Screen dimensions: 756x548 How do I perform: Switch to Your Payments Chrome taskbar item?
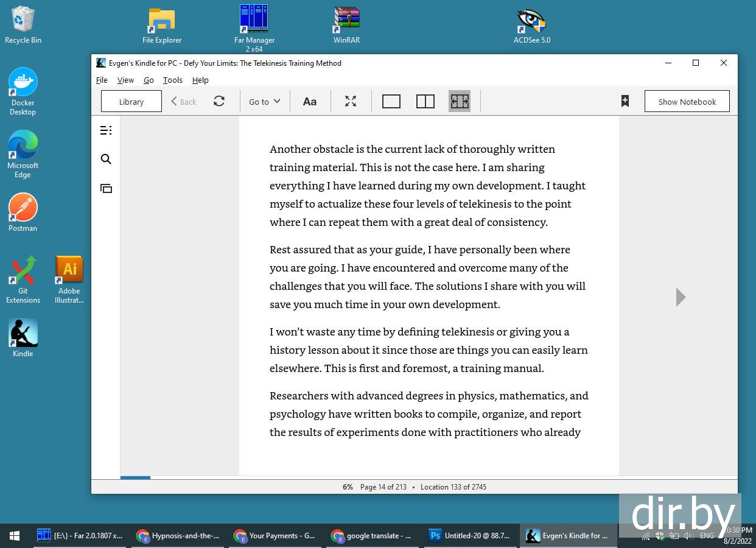tap(275, 536)
